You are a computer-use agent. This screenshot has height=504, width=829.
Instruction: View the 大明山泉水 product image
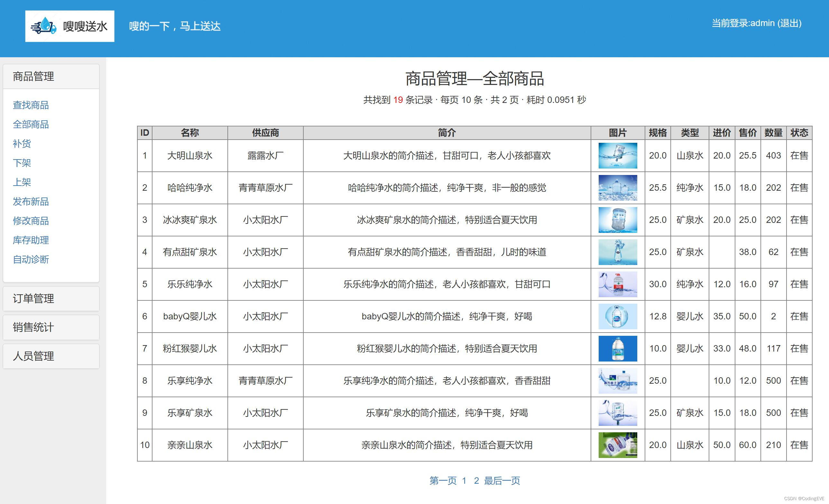click(x=617, y=155)
